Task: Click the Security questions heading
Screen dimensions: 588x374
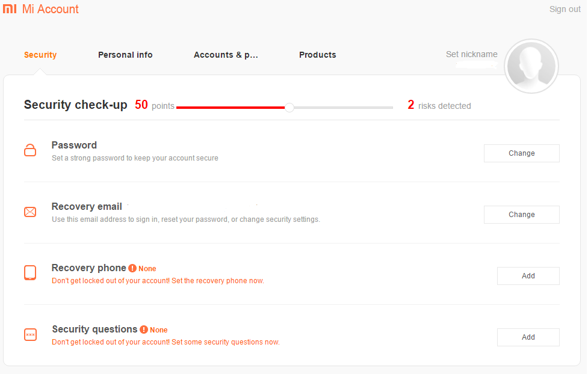Action: (94, 329)
